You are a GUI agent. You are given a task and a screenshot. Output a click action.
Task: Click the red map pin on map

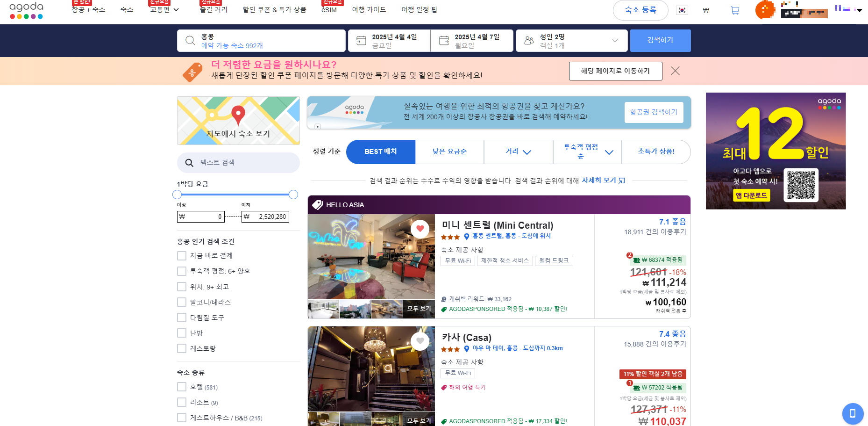238,116
